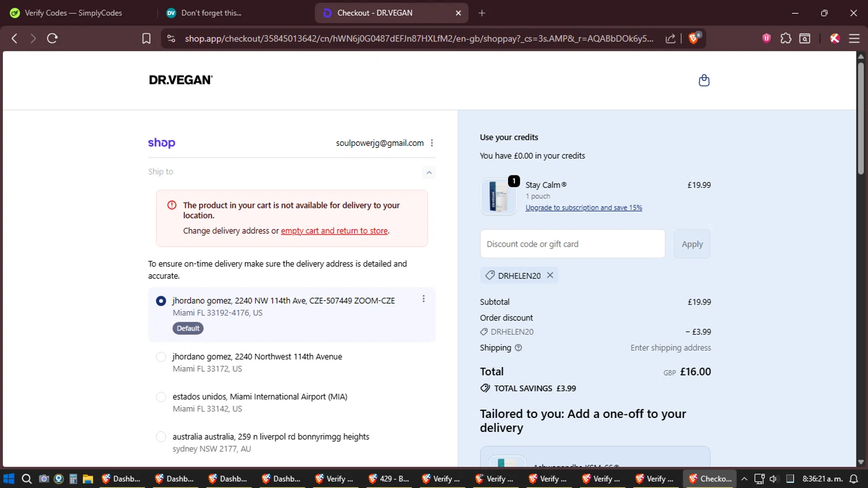Image resolution: width=868 pixels, height=488 pixels.
Task: Open site settings icon in the address bar
Action: (171, 38)
